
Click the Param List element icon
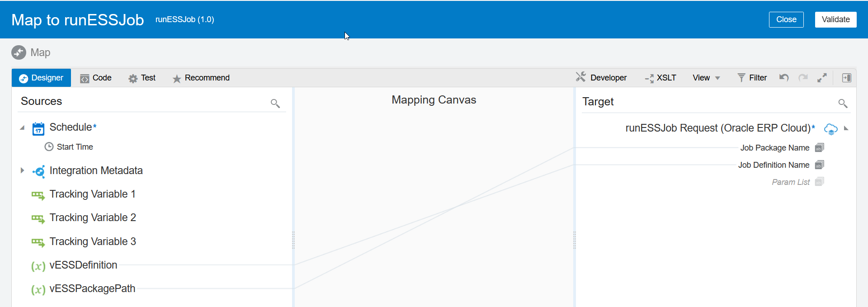(x=819, y=182)
